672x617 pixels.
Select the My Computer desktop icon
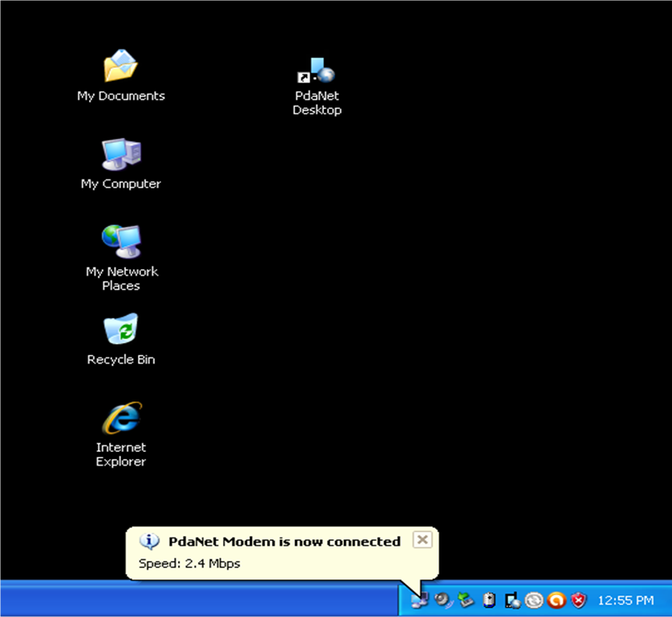pyautogui.click(x=121, y=154)
